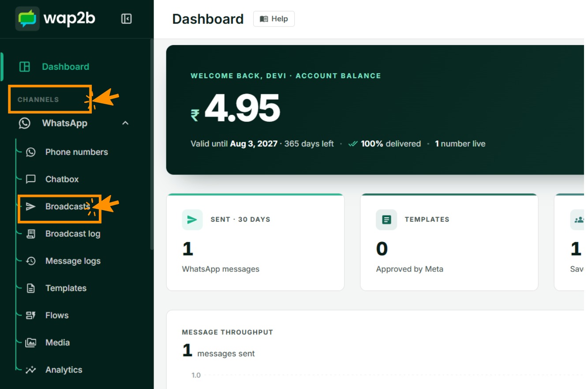Click the 4.95 account balance amount
Image resolution: width=588 pixels, height=389 pixels.
242,109
